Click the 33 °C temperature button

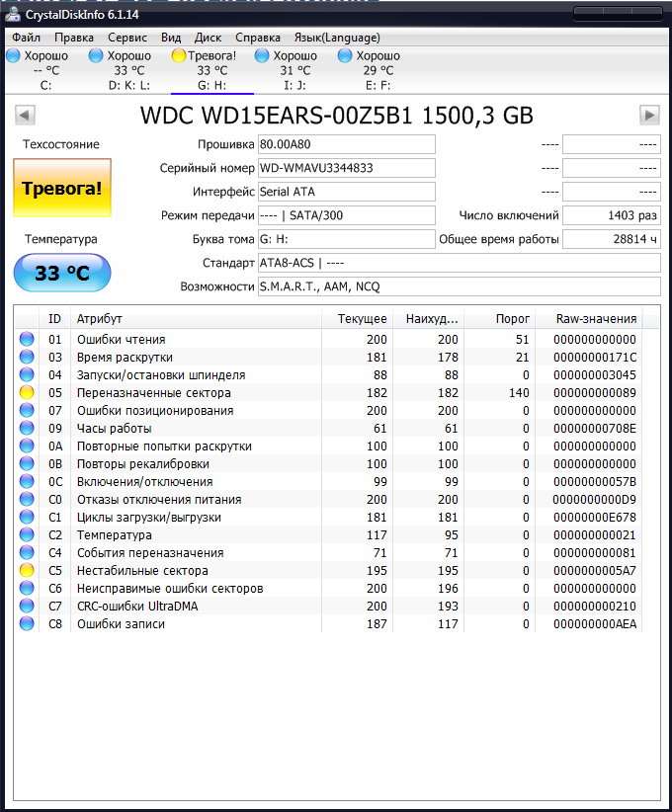(62, 273)
